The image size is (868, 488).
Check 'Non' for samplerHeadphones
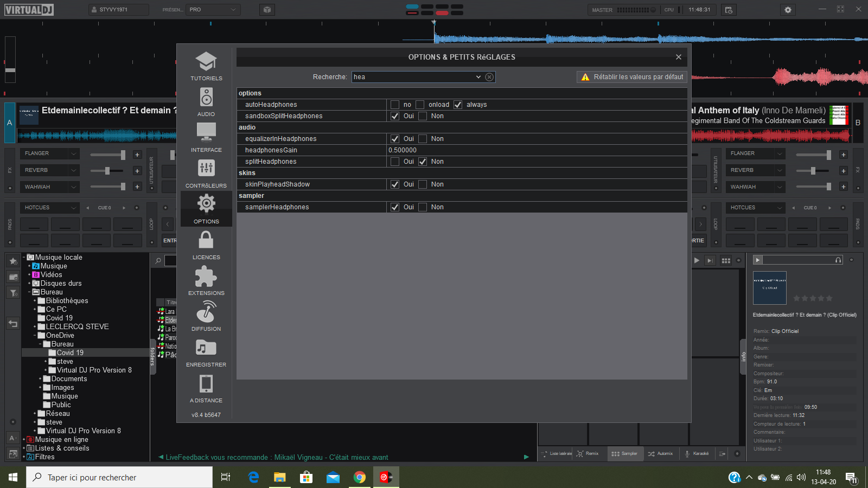pos(423,207)
